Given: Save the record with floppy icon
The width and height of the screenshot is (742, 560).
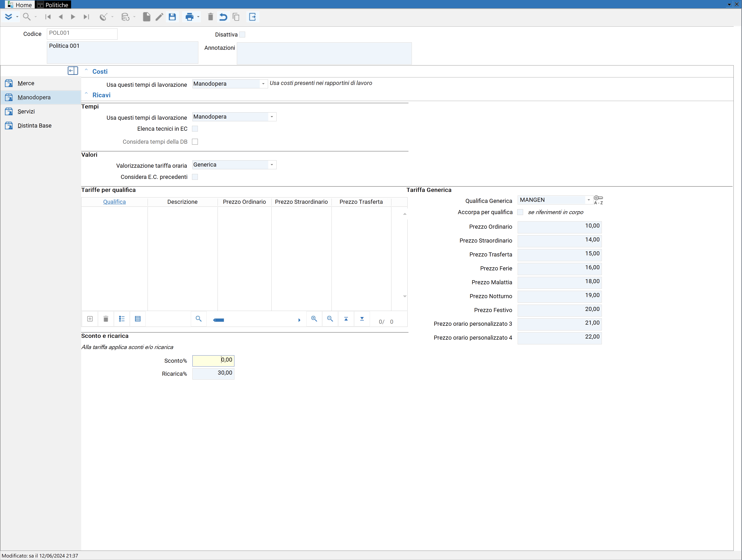Looking at the screenshot, I should click(x=172, y=17).
